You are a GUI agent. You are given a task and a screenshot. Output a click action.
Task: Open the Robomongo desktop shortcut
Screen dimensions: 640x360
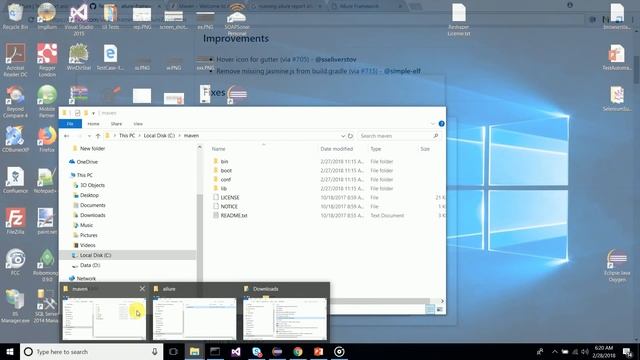pos(47,265)
